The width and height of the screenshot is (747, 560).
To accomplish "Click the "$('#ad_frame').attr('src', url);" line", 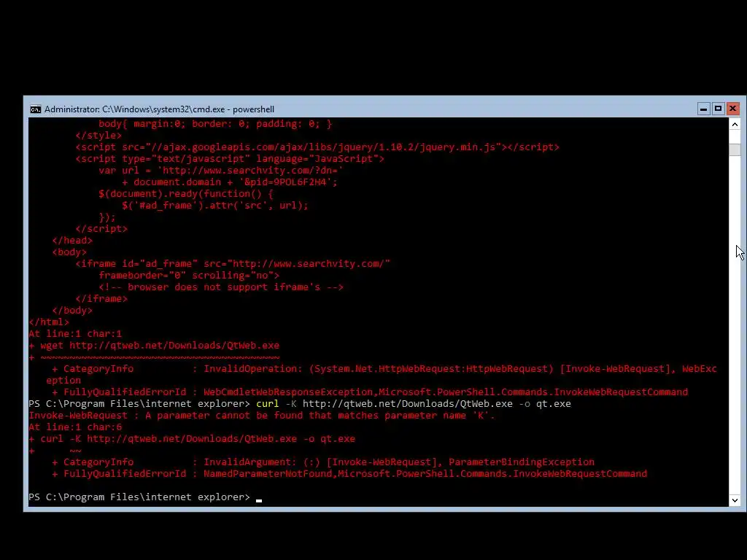I will click(215, 206).
